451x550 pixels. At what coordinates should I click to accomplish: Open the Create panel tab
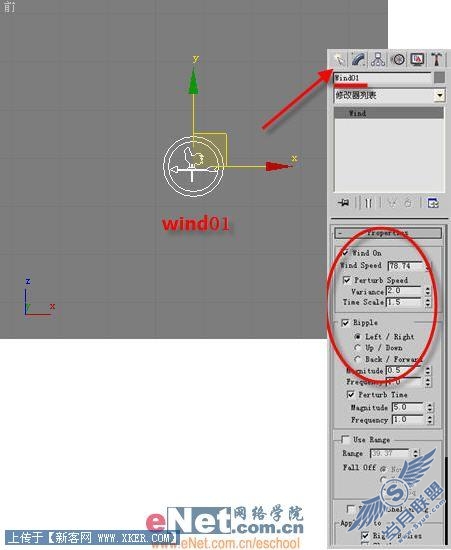[x=339, y=59]
